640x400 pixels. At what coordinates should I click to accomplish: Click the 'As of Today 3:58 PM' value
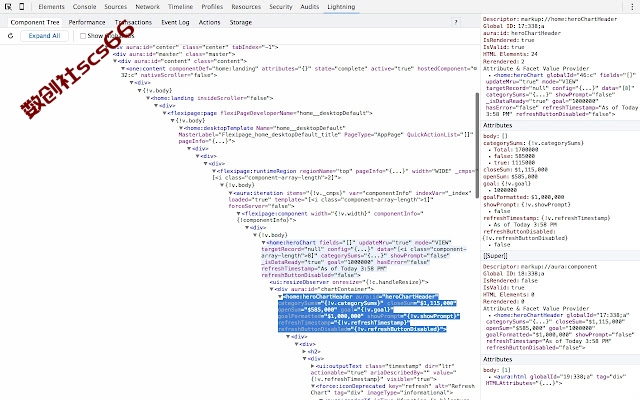point(525,225)
